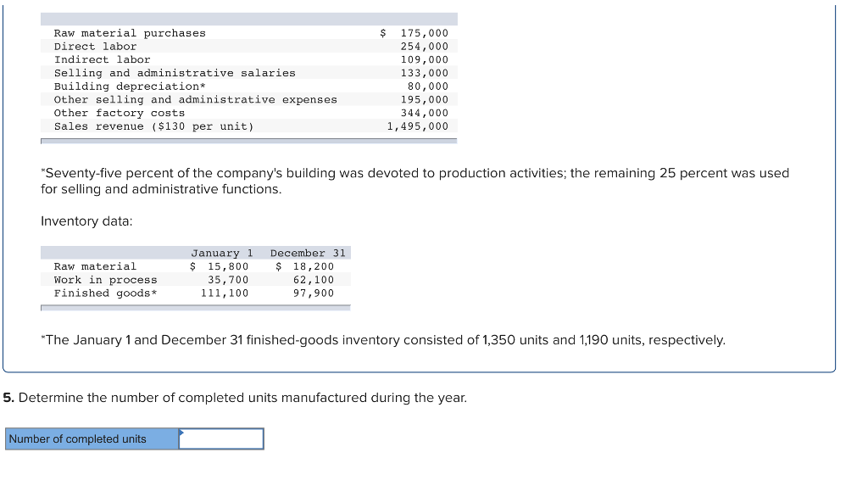Select the Inventory data heading
Screen dimensions: 868x497
click(x=69, y=221)
